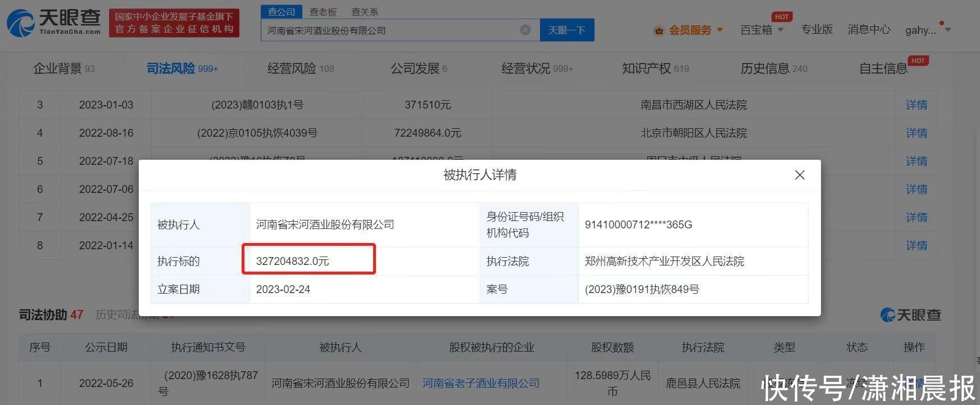Click 南昌市西湖区人民法院 cell
This screenshot has height=405, width=980.
click(x=693, y=105)
